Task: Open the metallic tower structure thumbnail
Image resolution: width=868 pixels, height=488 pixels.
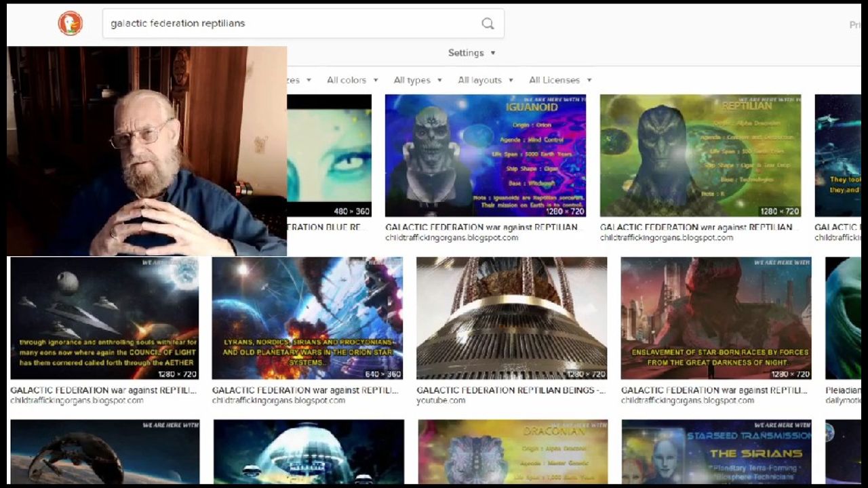Action: [511, 318]
